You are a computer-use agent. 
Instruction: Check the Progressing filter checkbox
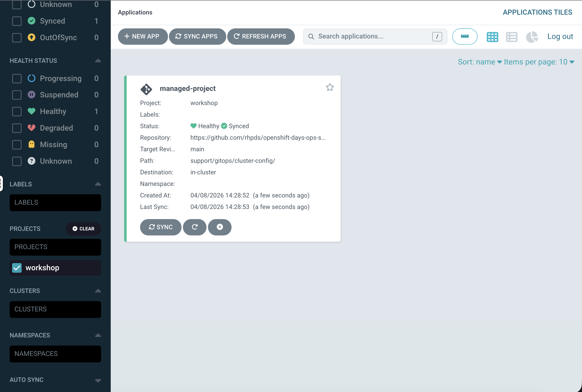coord(17,78)
